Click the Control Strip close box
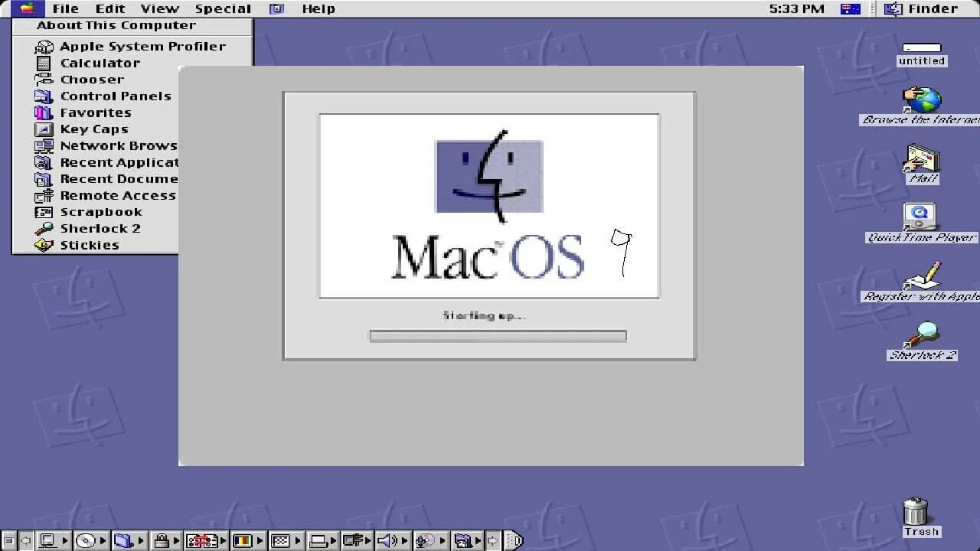The image size is (980, 551). tap(8, 540)
